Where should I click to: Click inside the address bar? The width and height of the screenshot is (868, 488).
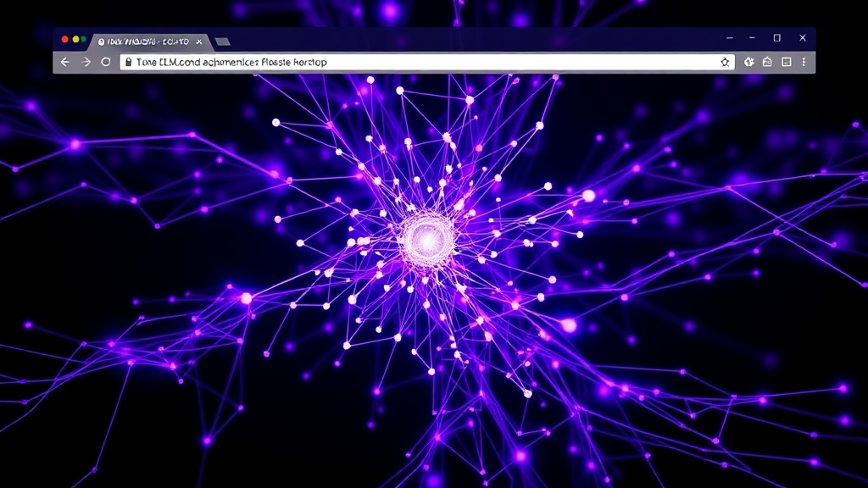(x=427, y=62)
